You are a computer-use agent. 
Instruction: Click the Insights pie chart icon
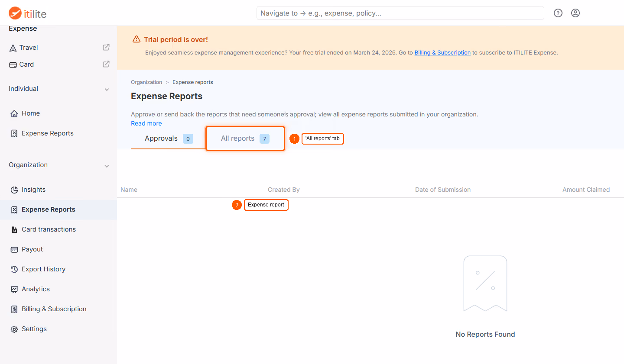[14, 190]
